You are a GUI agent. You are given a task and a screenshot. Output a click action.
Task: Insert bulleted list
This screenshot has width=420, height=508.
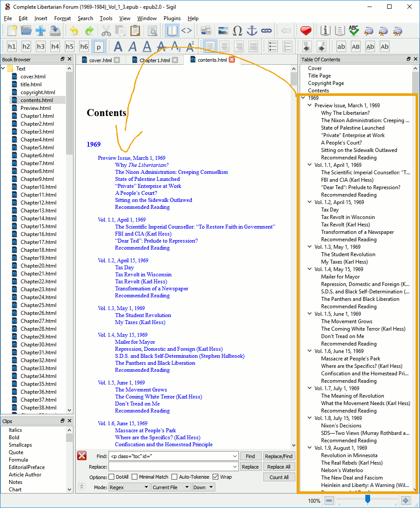click(273, 47)
